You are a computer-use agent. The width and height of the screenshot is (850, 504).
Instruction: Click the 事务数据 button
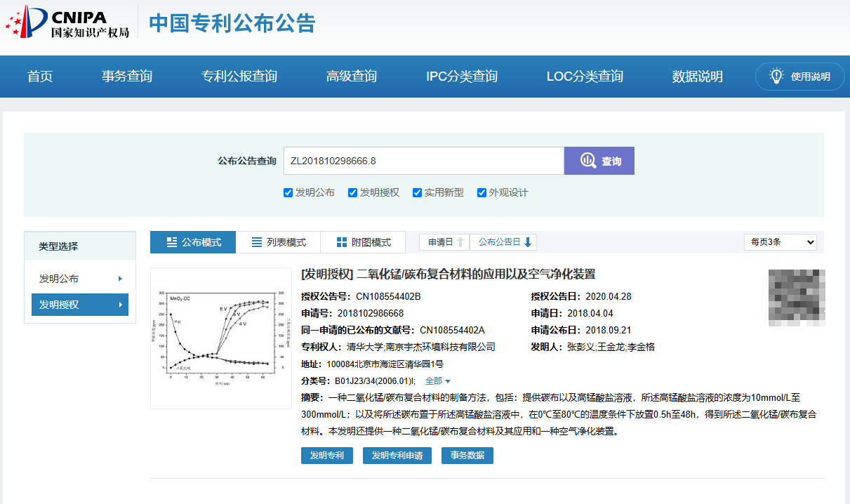[467, 456]
